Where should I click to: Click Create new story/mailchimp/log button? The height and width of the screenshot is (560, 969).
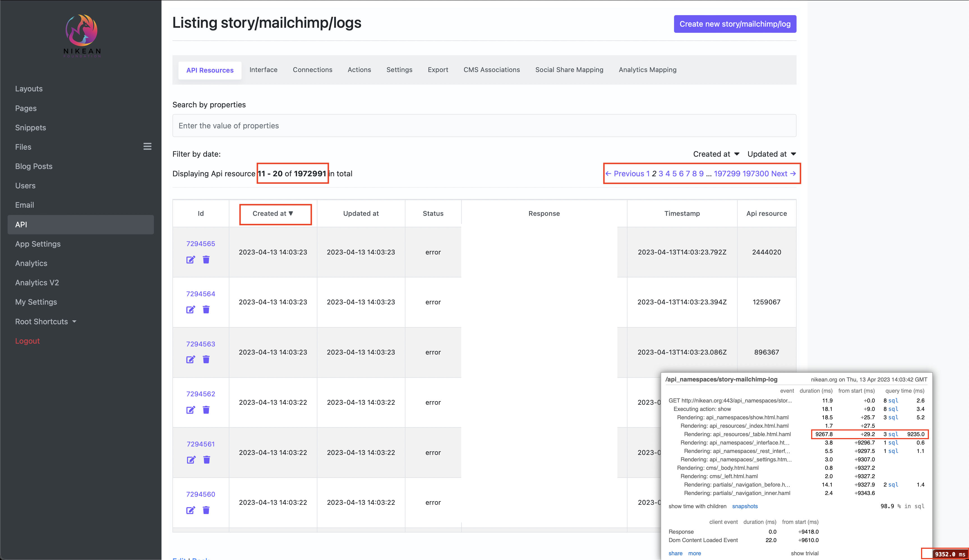(x=734, y=24)
